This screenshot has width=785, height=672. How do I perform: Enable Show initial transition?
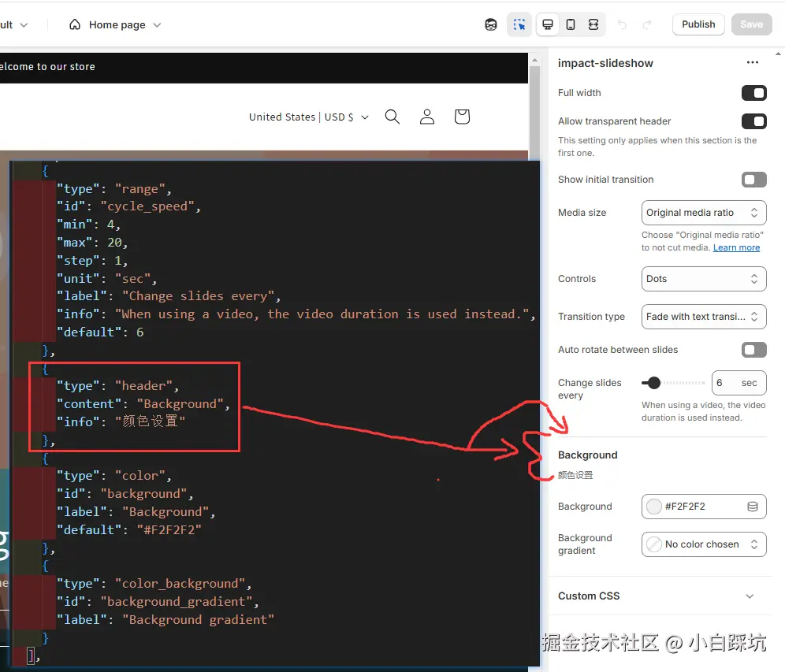754,180
